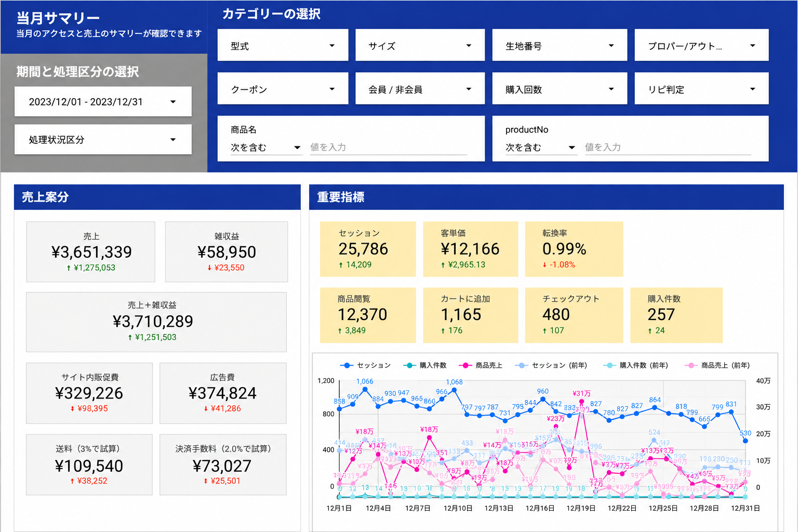Select the 売上 scorecard showing ¥3,651,339
The width and height of the screenshot is (798, 532).
[x=91, y=252]
